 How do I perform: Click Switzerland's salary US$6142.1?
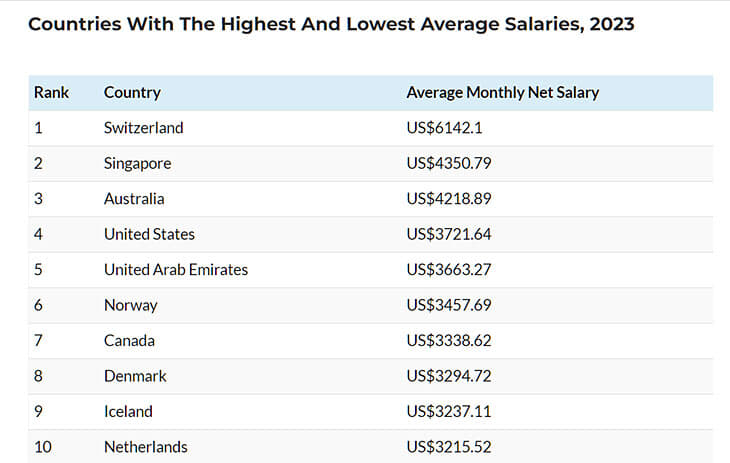coord(445,128)
